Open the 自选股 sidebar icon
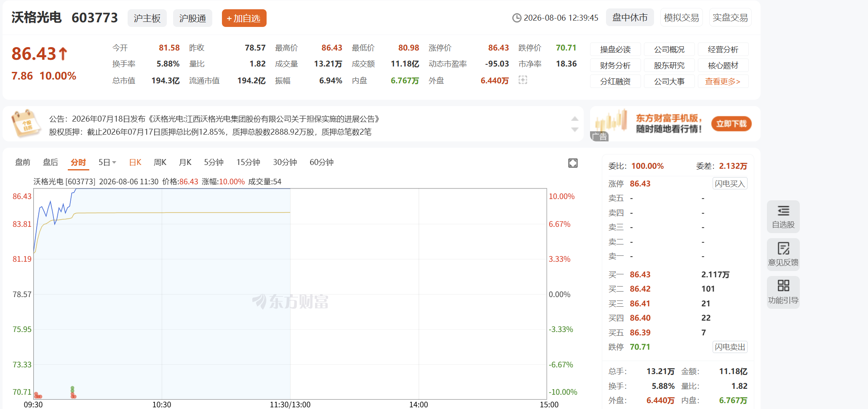868x409 pixels. (x=783, y=217)
